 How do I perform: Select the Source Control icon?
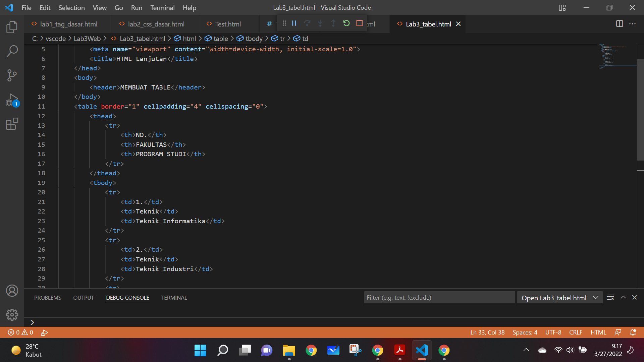tap(12, 75)
